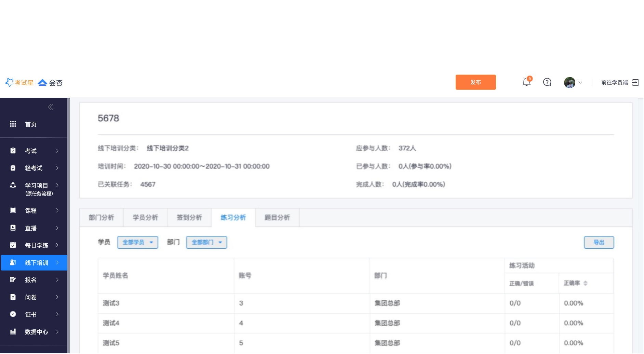
Task: Click the 直播 play icon in sidebar
Action: click(13, 228)
